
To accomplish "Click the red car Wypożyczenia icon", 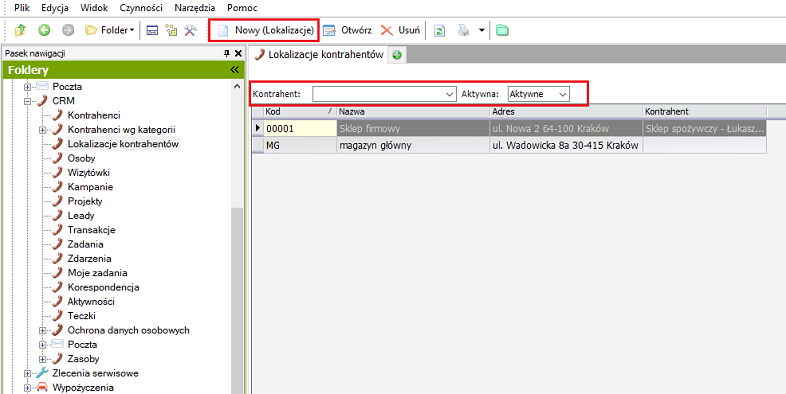I will coord(43,387).
